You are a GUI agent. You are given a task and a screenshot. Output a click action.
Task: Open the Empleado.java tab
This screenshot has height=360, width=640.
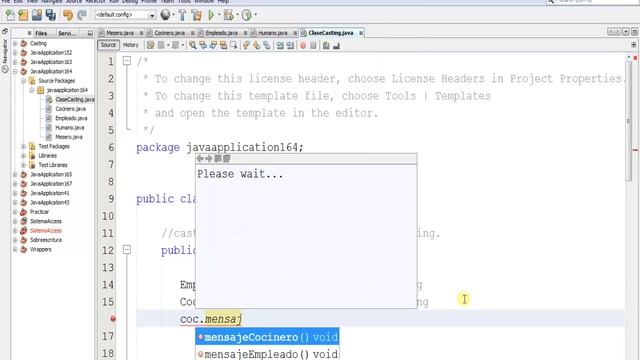[x=221, y=33]
